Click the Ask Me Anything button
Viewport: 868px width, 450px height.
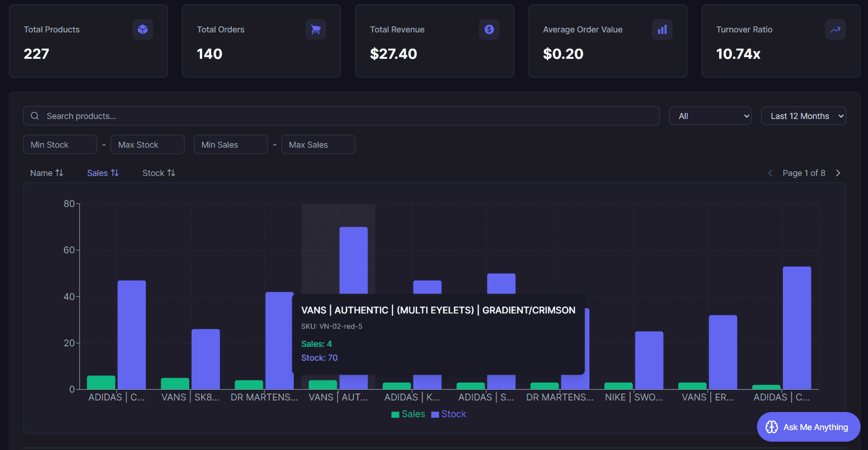click(x=808, y=427)
